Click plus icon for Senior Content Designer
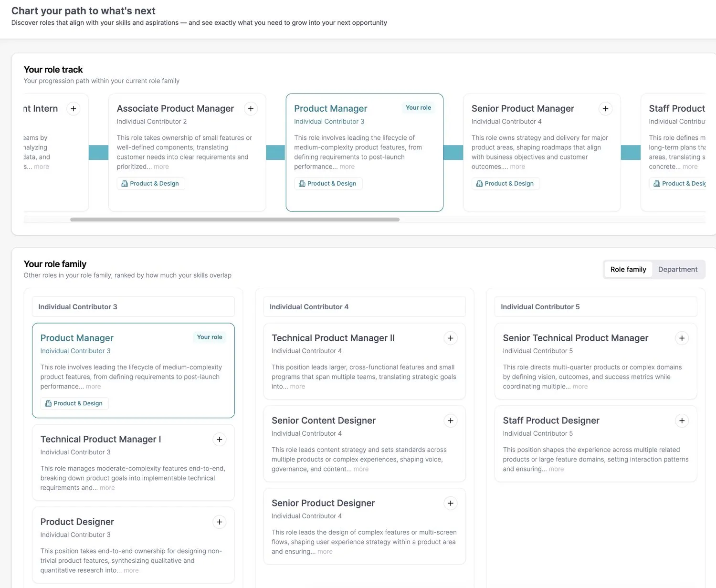This screenshot has height=588, width=716. [450, 421]
